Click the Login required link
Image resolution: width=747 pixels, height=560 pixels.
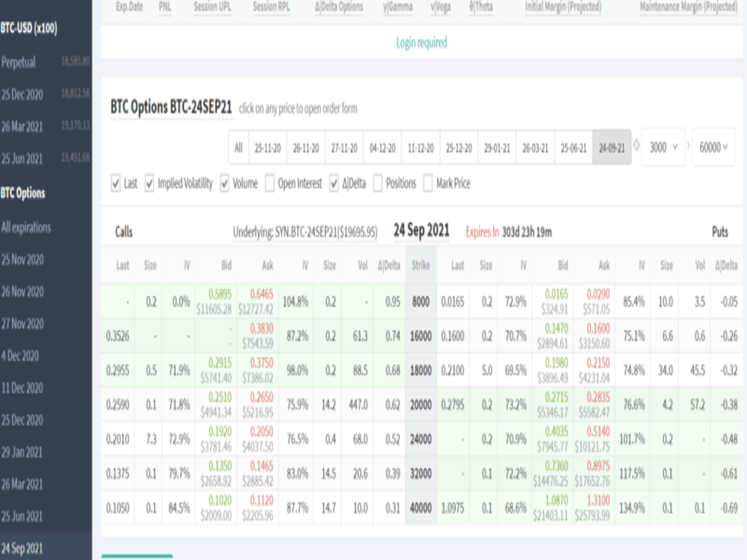coord(421,43)
